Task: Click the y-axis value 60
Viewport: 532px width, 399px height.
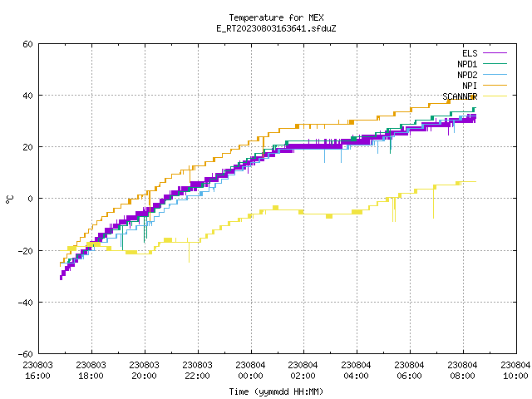Action: [x=27, y=44]
